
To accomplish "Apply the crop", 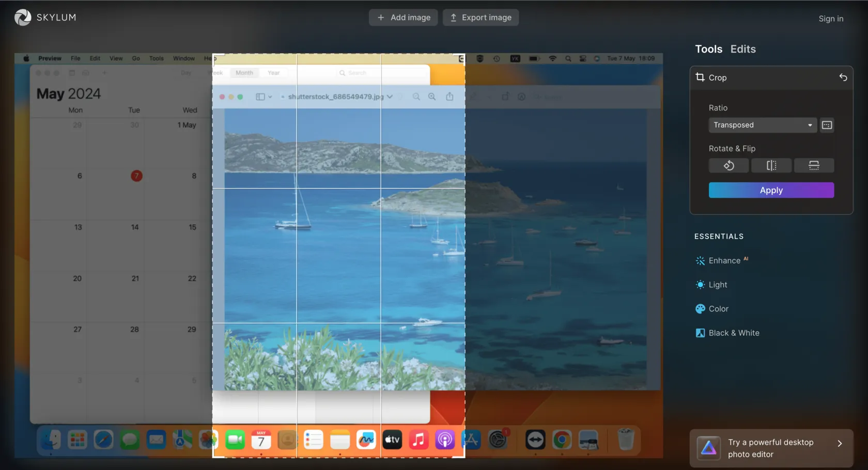I will (x=771, y=190).
